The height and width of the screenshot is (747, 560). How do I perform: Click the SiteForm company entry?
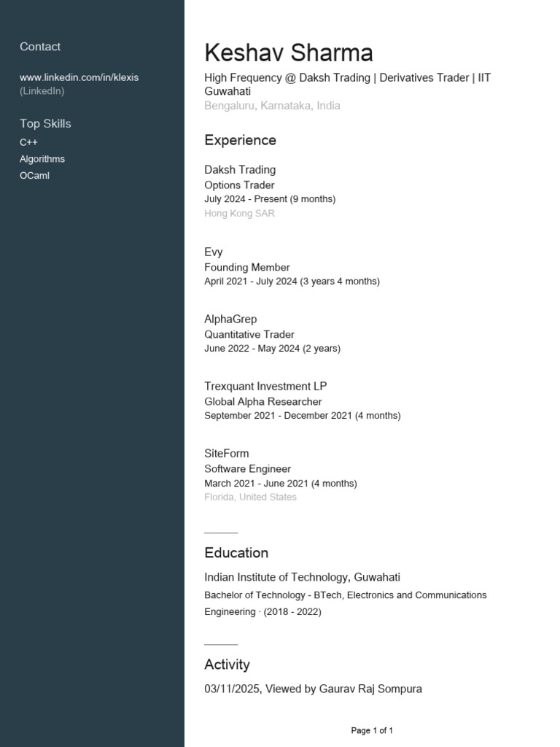tap(227, 454)
